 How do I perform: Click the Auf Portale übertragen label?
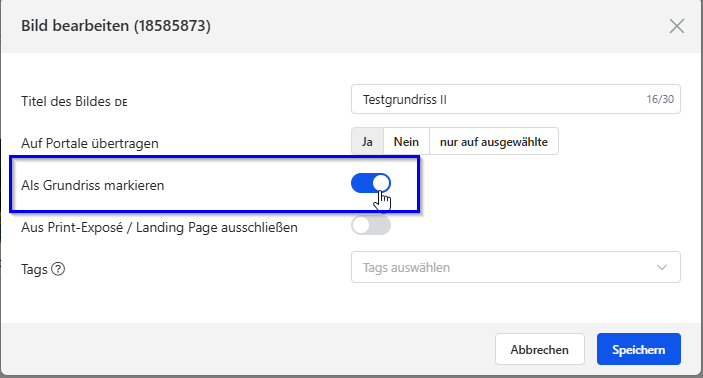click(90, 143)
